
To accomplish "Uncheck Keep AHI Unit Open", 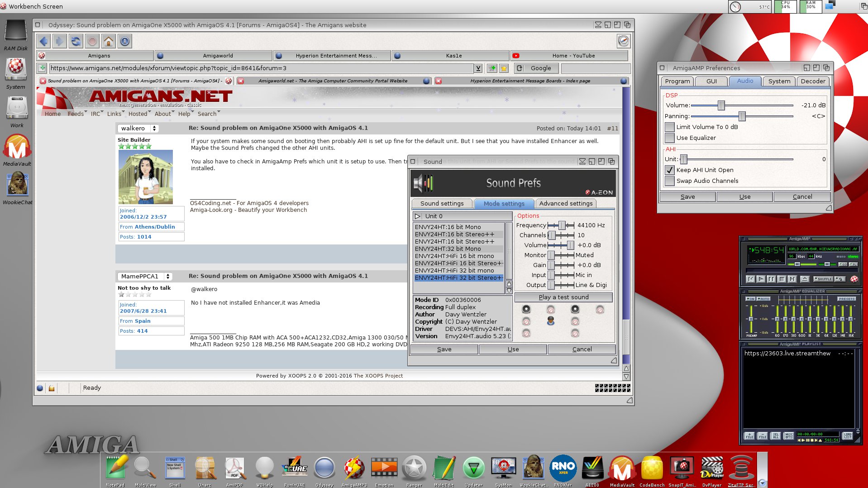I will click(x=669, y=170).
